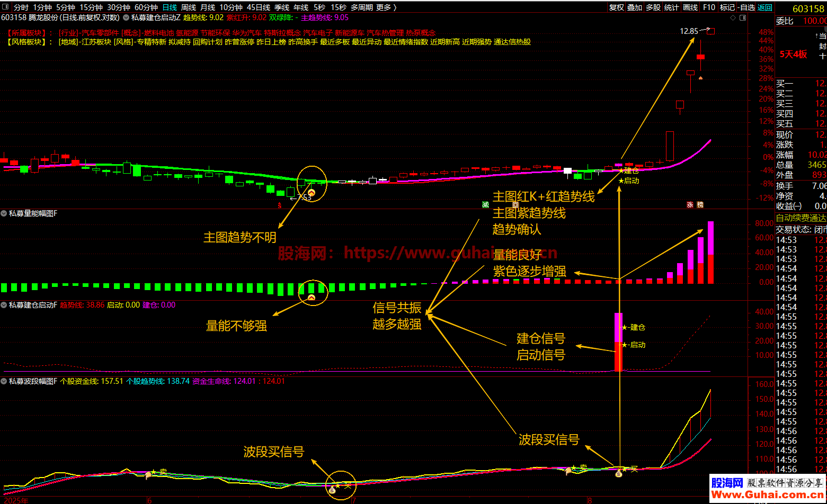
Task: Open 多周期 multi-period view
Action: [362, 7]
